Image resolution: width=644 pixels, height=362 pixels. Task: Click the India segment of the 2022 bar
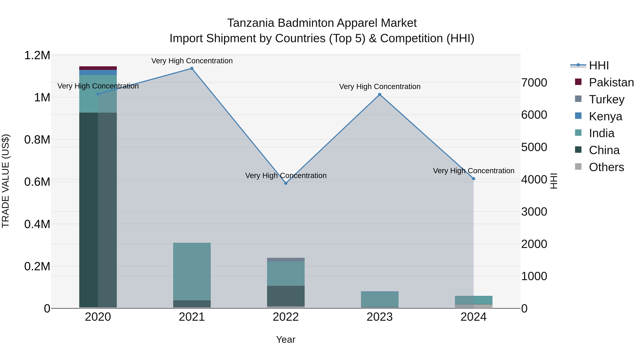[286, 274]
